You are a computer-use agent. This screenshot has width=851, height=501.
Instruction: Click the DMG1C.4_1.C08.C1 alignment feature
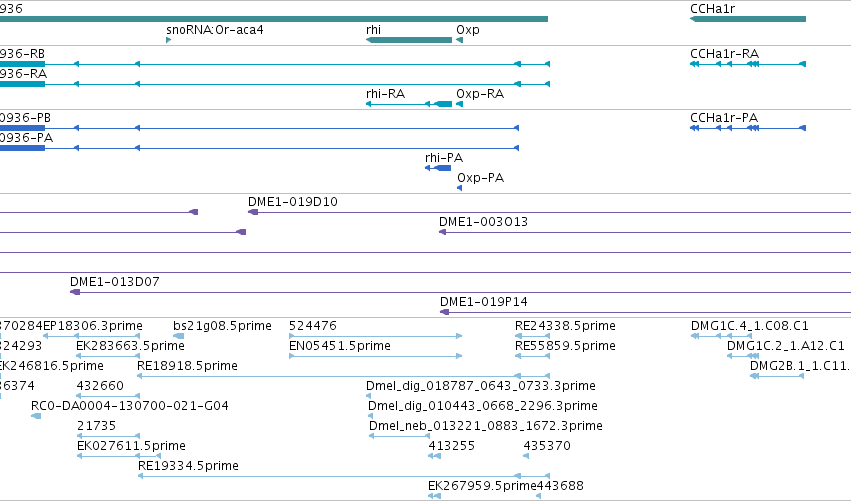(x=721, y=336)
